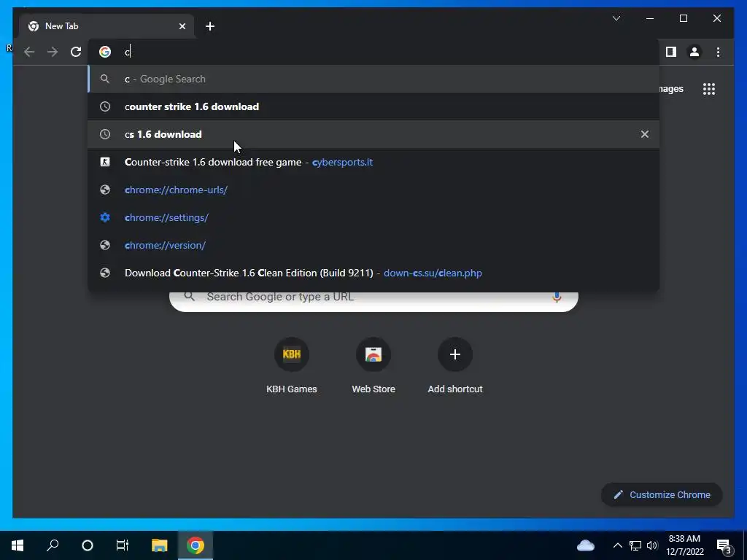Open the KBH Games shortcut tile
Image resolution: width=747 pixels, height=560 pixels.
pyautogui.click(x=292, y=366)
